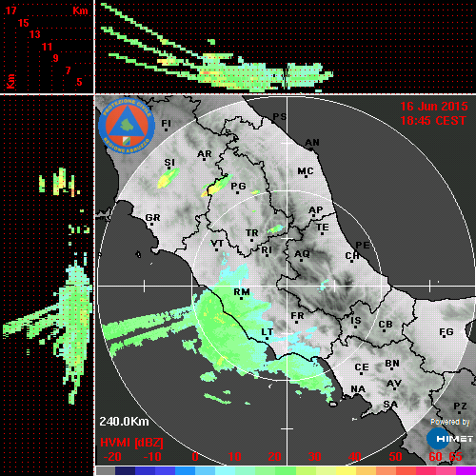Click the '10' dBZ scale value
476x476 pixels.
(235, 457)
